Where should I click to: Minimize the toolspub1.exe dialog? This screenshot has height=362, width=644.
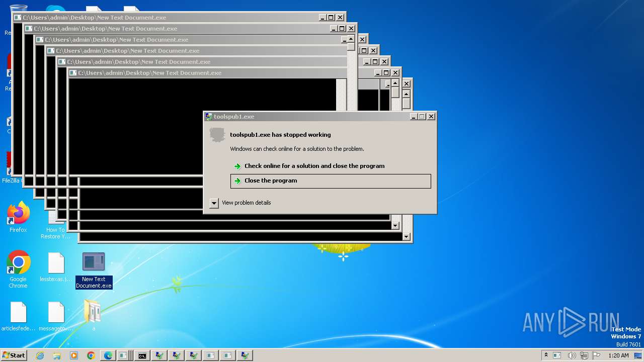[414, 117]
